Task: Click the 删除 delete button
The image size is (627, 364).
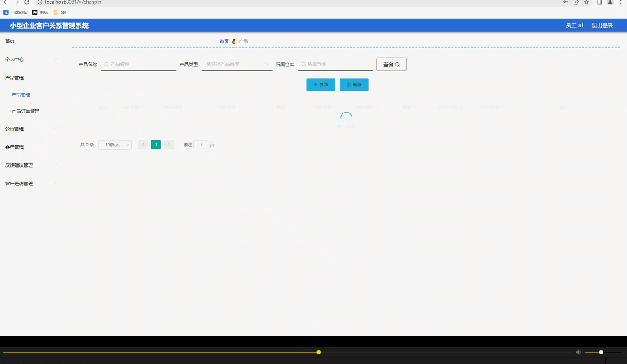Action: (354, 84)
